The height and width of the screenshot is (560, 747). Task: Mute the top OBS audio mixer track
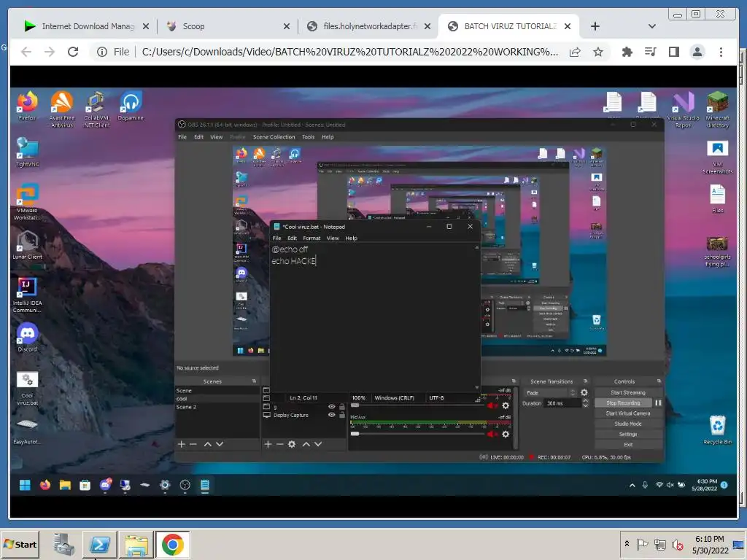pyautogui.click(x=492, y=405)
